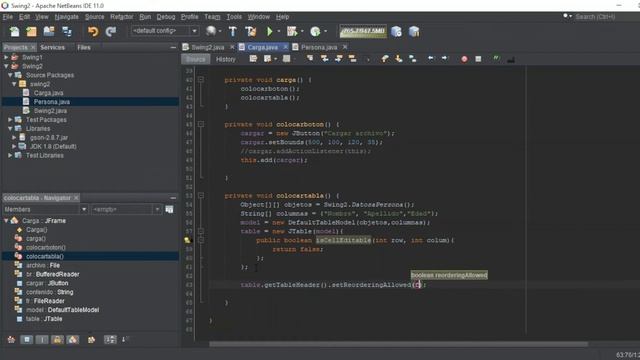640x360 pixels.
Task: Click the New Project toolbar icon
Action: (x=31, y=31)
